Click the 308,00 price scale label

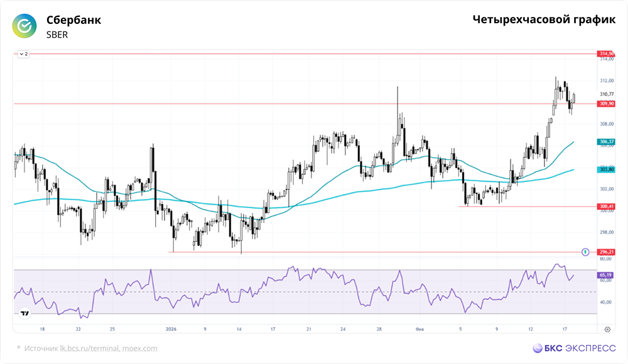[x=607, y=124]
